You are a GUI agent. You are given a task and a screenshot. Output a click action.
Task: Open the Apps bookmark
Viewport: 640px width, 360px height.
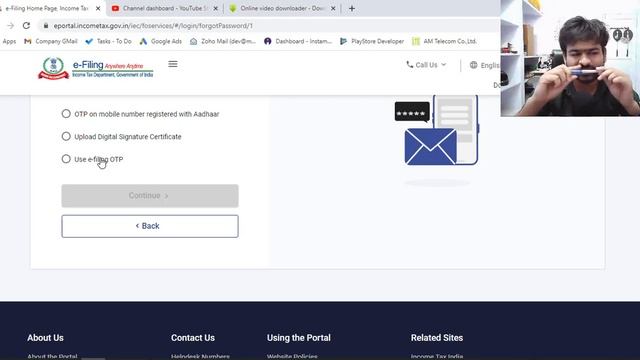click(x=9, y=41)
